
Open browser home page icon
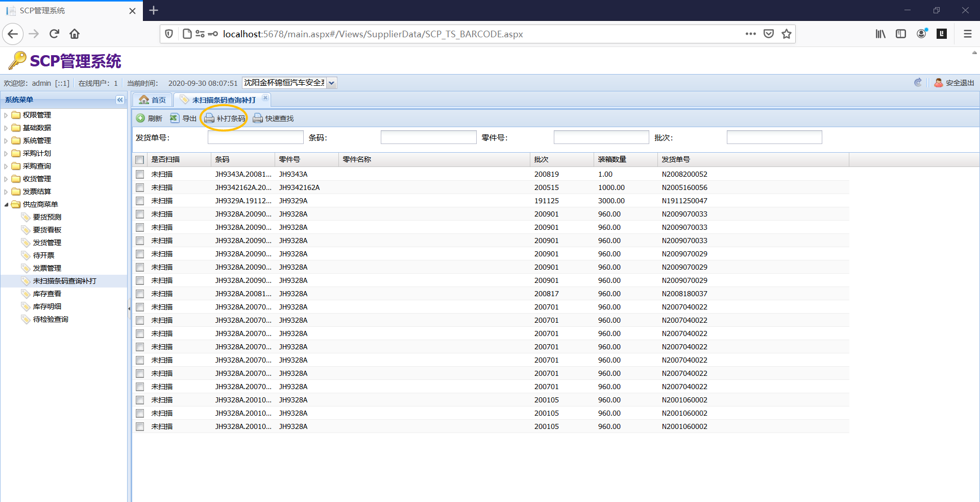[x=75, y=34]
